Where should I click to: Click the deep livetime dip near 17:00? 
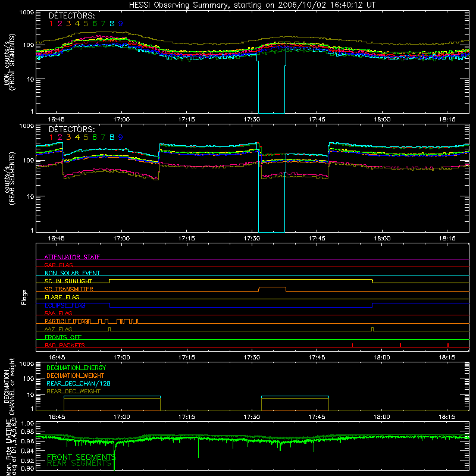pos(114,455)
